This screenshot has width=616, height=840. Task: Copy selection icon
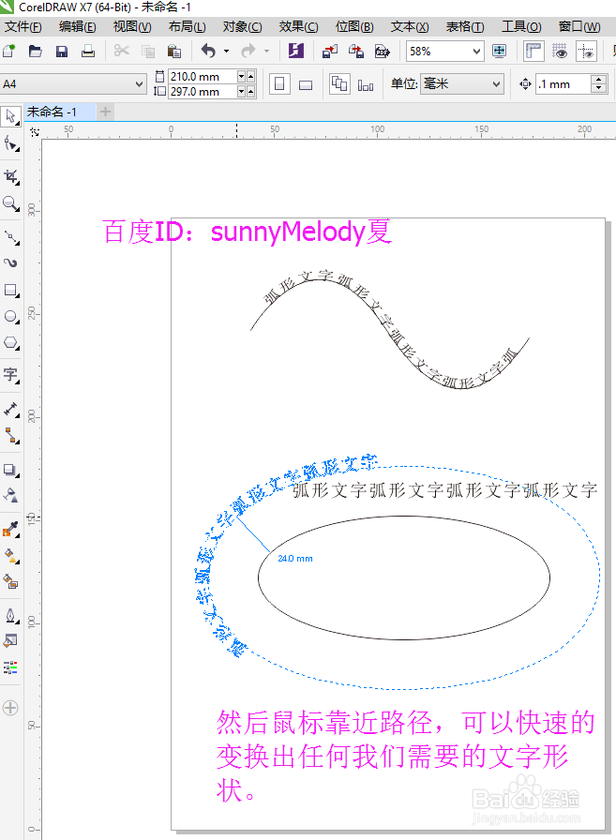(x=148, y=52)
